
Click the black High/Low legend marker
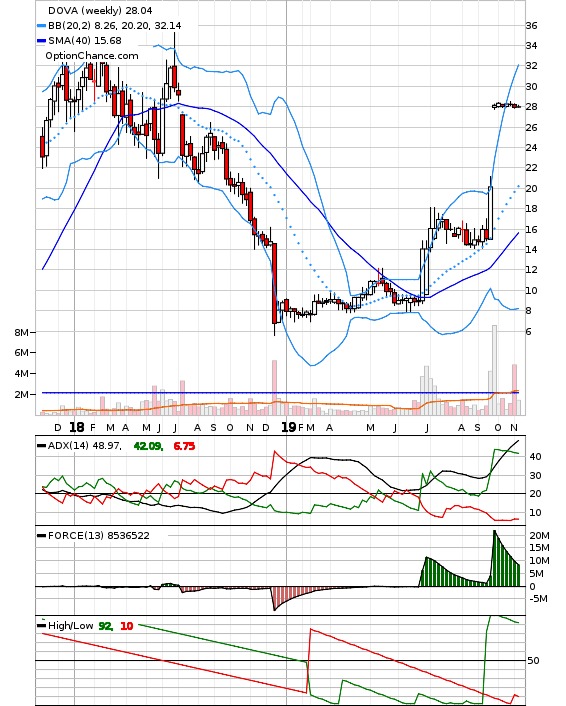pyautogui.click(x=41, y=626)
